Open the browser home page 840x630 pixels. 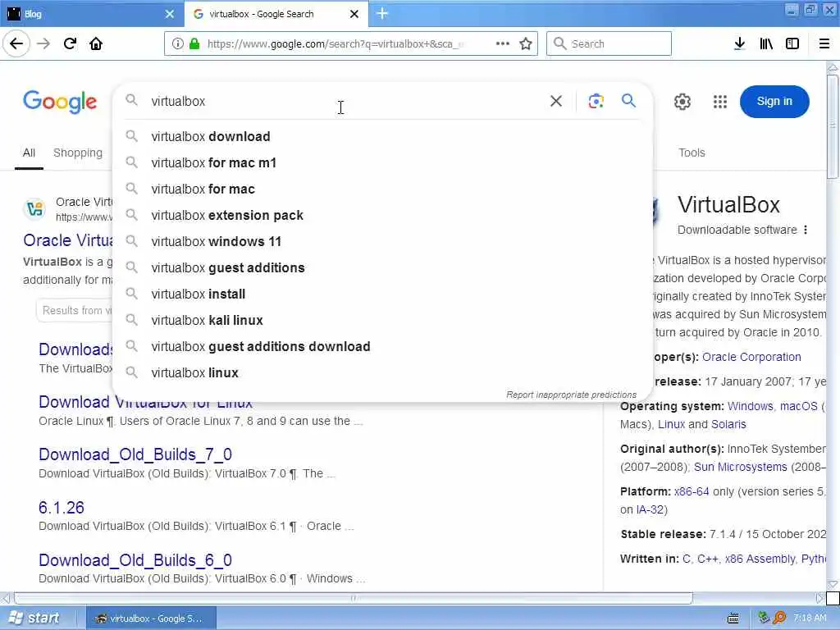point(96,43)
